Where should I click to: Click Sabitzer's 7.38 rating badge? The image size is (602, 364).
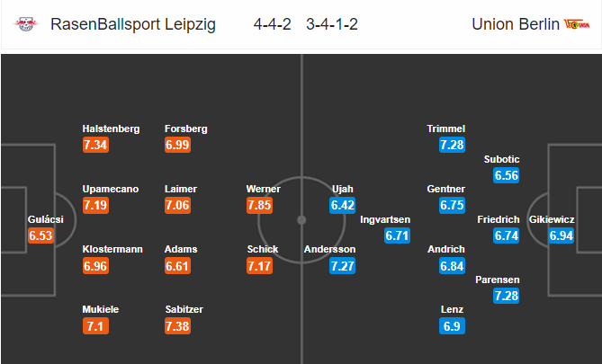(x=177, y=326)
